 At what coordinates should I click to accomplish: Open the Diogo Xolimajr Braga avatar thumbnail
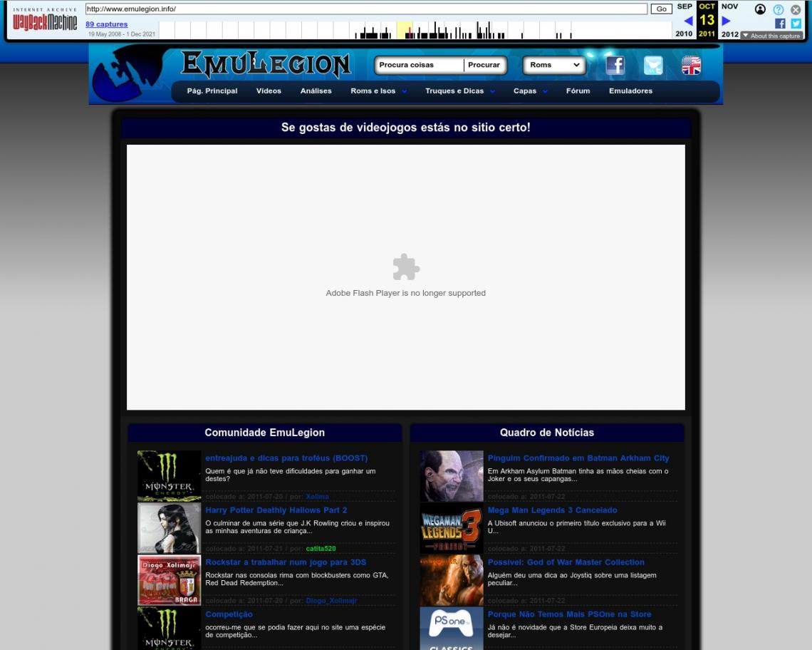click(170, 580)
